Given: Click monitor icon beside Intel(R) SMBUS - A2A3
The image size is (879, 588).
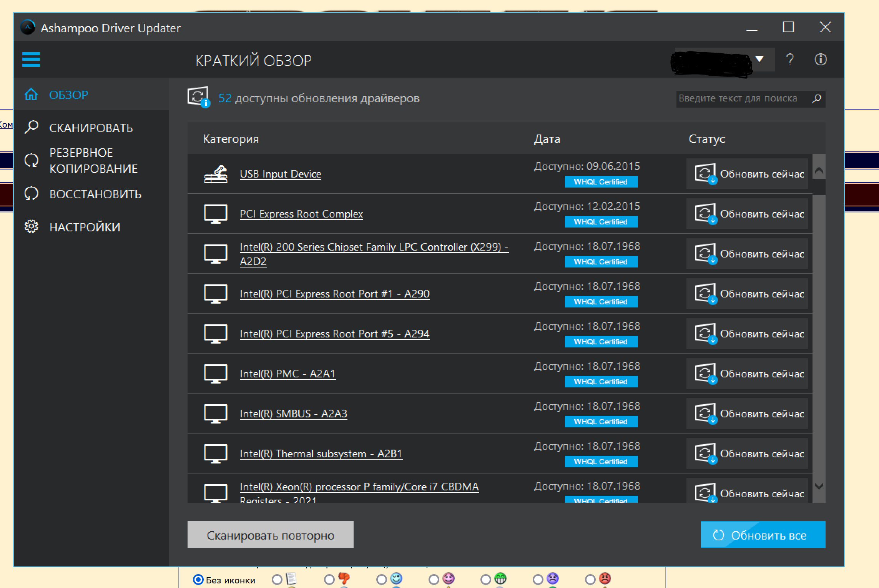Looking at the screenshot, I should coord(216,414).
